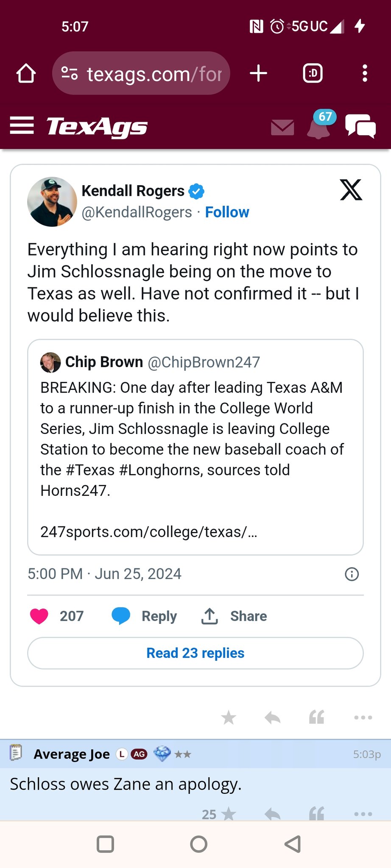Open notifications bell showing 67
Viewport: 391px width, 868px height.
pyautogui.click(x=318, y=127)
